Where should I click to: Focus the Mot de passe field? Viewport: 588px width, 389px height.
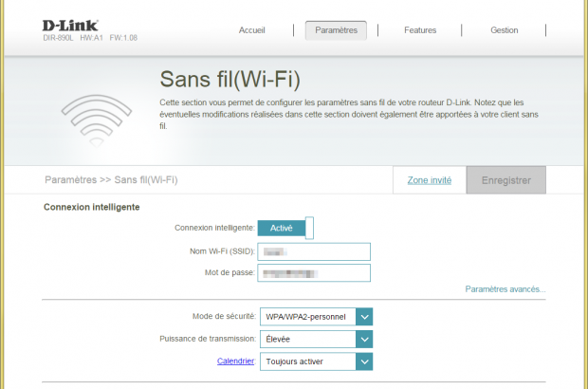pyautogui.click(x=314, y=273)
